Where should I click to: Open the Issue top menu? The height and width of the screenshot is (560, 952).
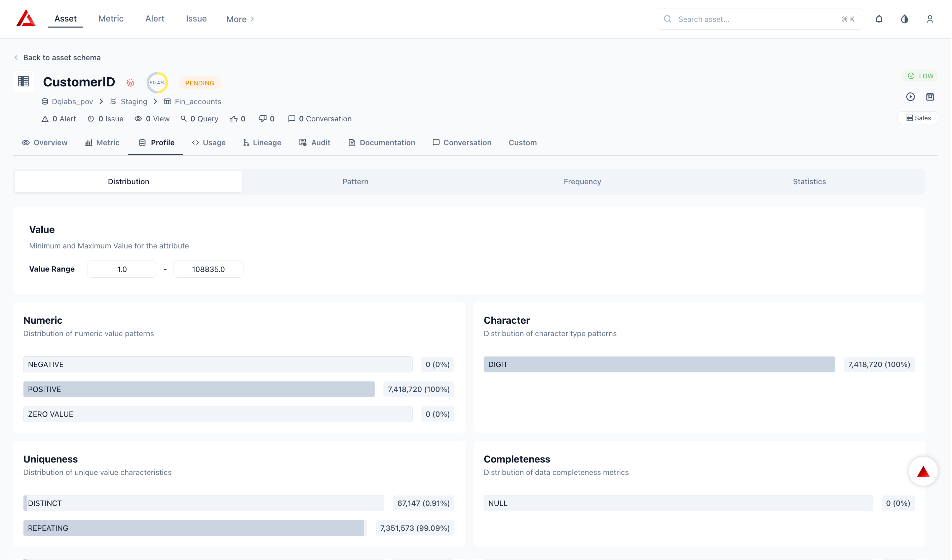coord(196,18)
